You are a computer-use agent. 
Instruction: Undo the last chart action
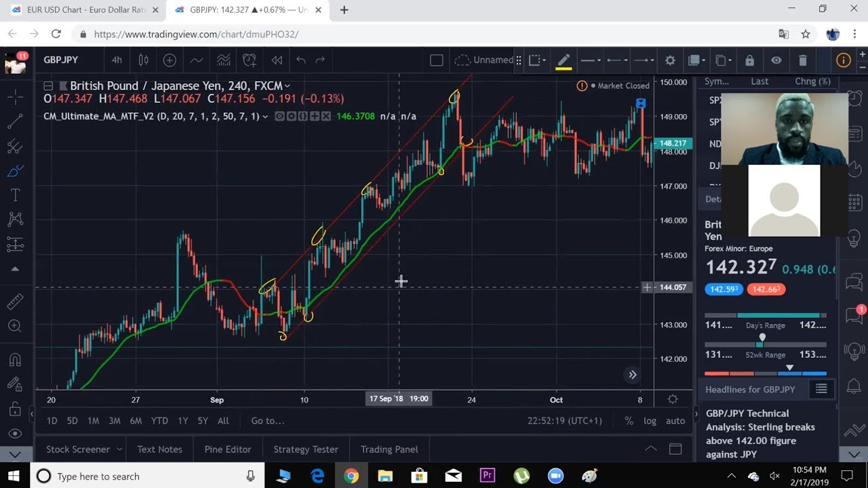click(x=301, y=60)
